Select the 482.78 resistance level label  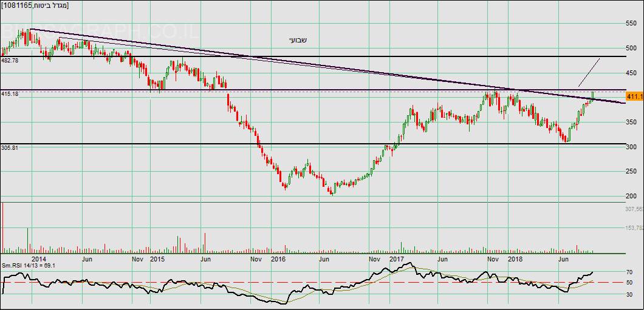(x=10, y=61)
